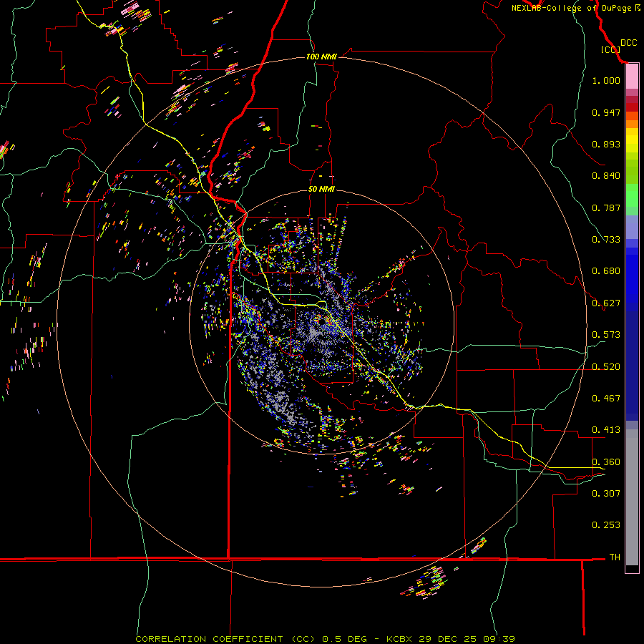This screenshot has height=644, width=644.
Task: Click the [CC] label above the color scale
Action: point(610,49)
